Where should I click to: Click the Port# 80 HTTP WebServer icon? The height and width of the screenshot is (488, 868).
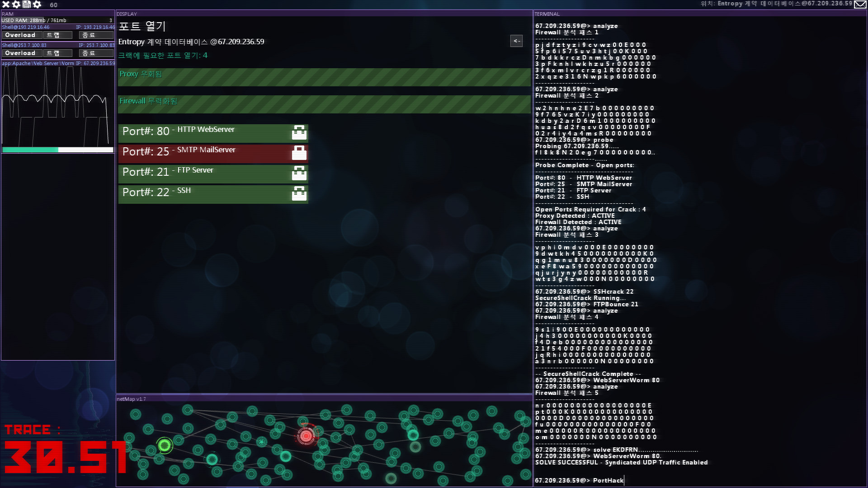[x=299, y=131]
